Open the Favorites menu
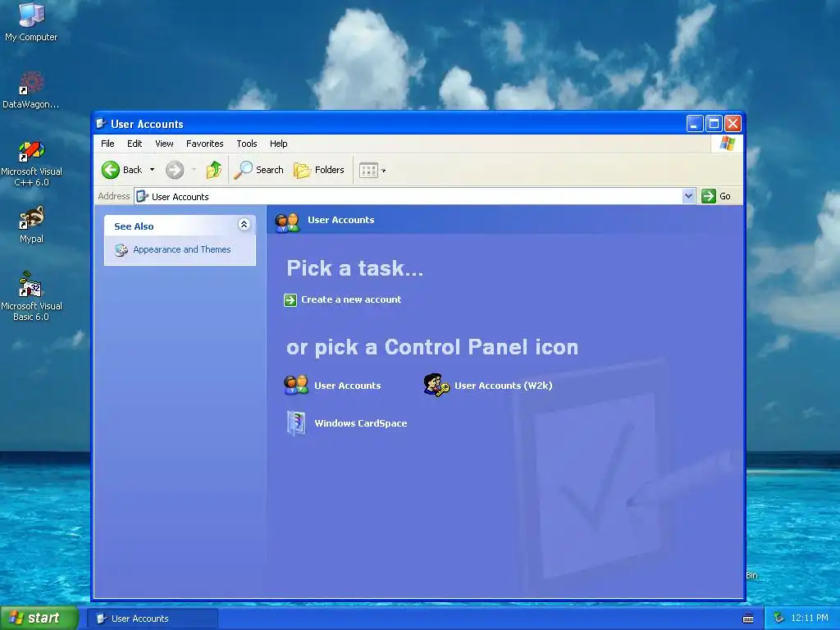Screen dimensions: 840x630 coord(204,144)
